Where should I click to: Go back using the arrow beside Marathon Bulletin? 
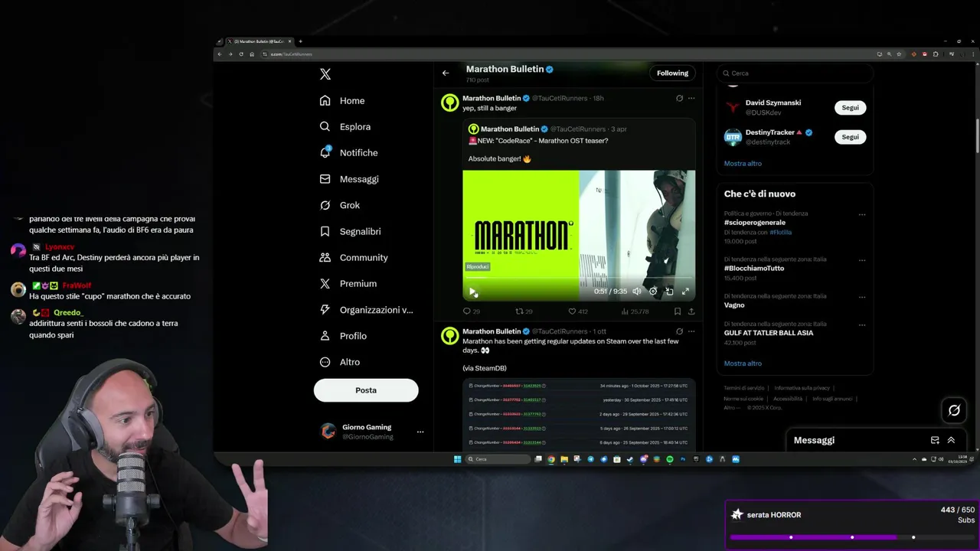click(446, 73)
